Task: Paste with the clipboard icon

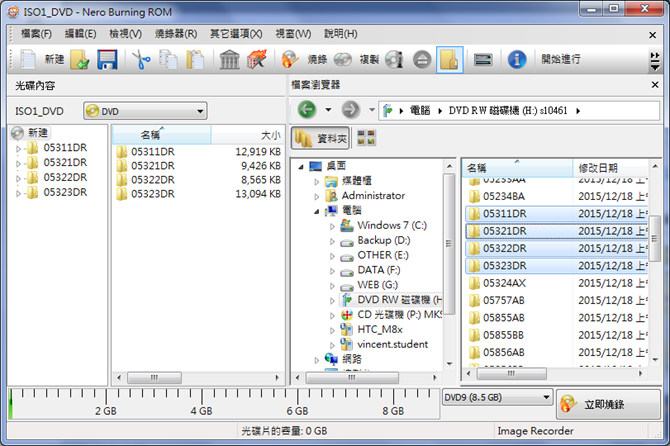Action: pyautogui.click(x=195, y=59)
